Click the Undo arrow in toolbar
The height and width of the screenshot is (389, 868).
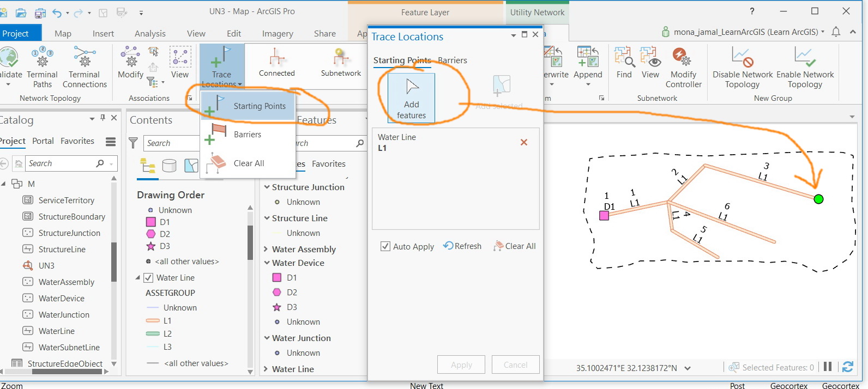point(57,13)
